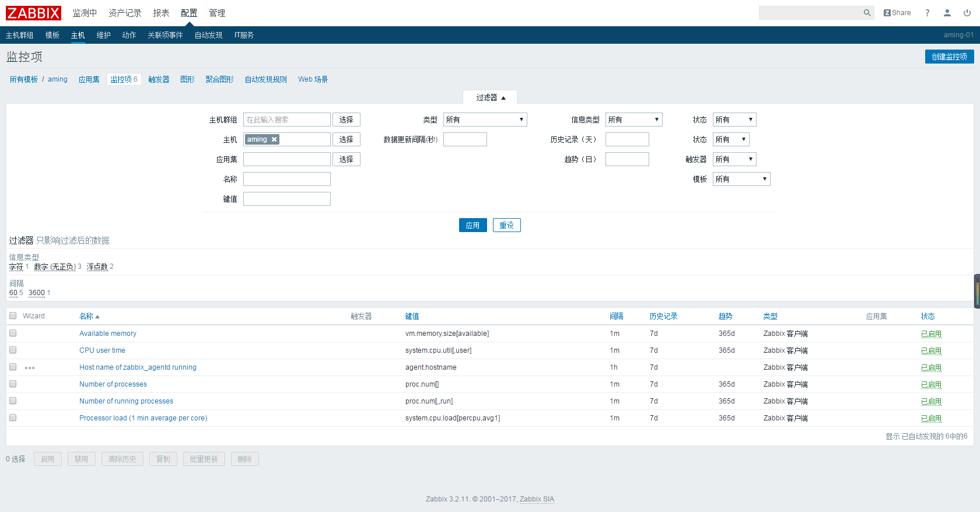Sort by 名称 column header
Viewport: 980px width, 512px height.
pyautogui.click(x=89, y=316)
